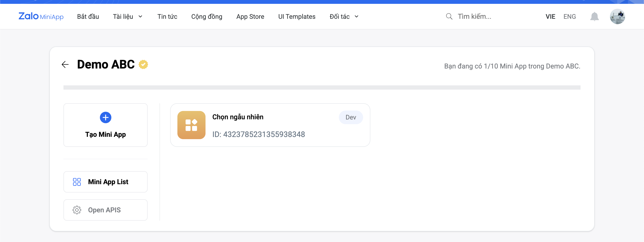Click the back arrow beside Demo ABC
This screenshot has height=242, width=644.
[65, 64]
